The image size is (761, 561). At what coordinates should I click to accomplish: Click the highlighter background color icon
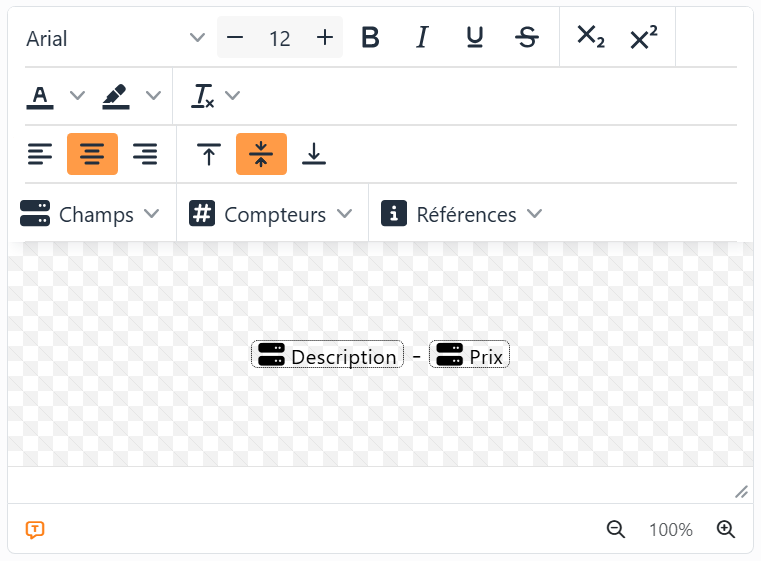tap(116, 96)
